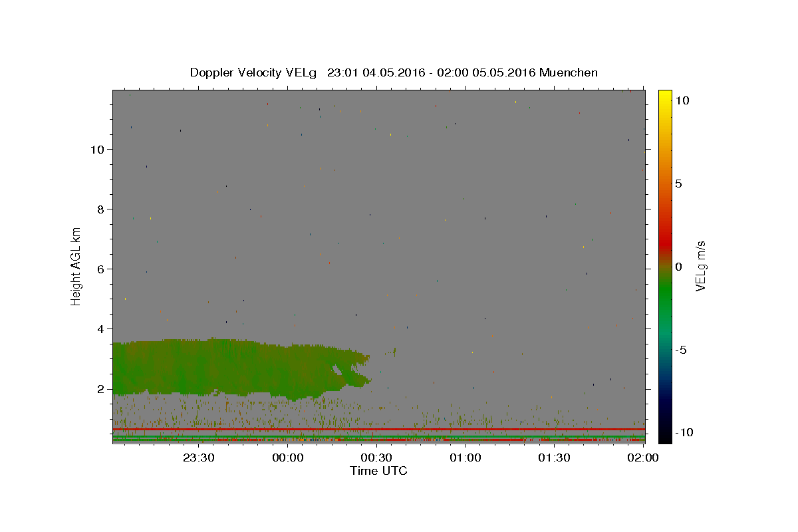798x532 pixels.
Task: Click the 'VELg m/s' colorbar label
Action: click(x=700, y=267)
